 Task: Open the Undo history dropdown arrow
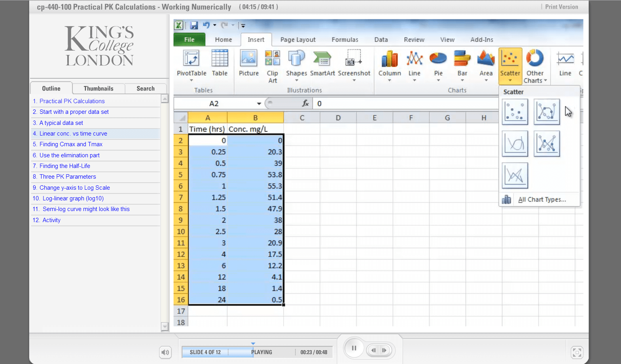pyautogui.click(x=215, y=25)
